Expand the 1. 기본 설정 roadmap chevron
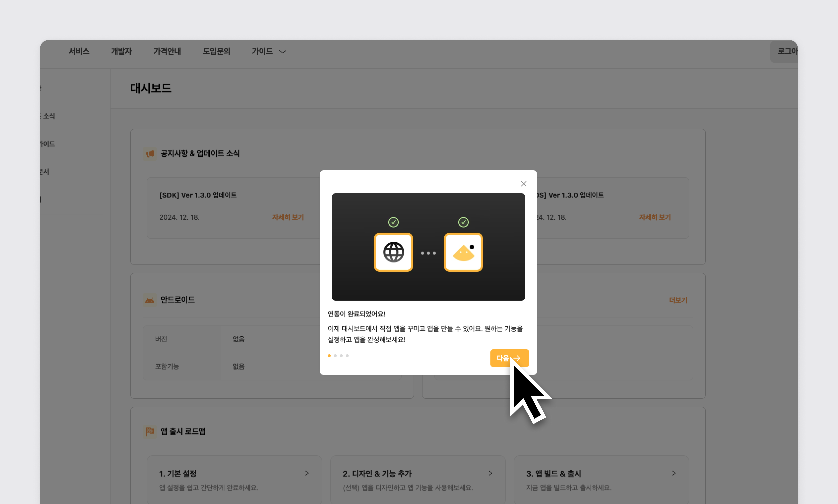 tap(307, 473)
